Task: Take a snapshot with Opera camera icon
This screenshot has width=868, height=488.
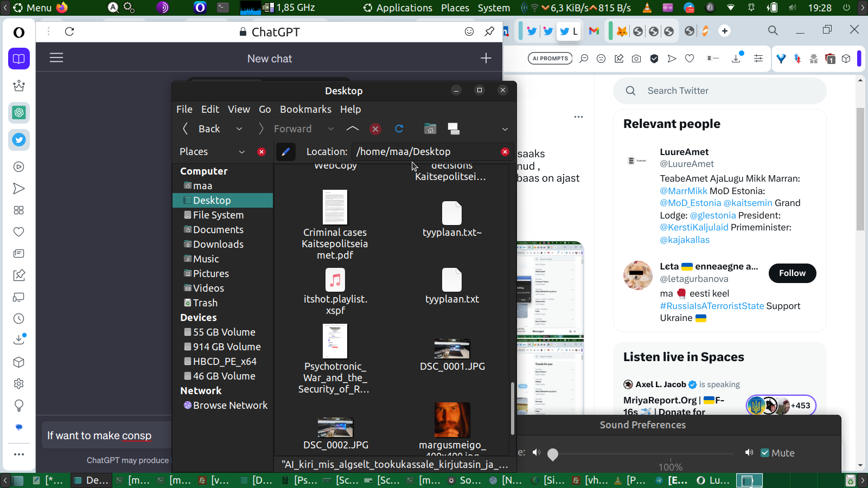Action: click(636, 59)
